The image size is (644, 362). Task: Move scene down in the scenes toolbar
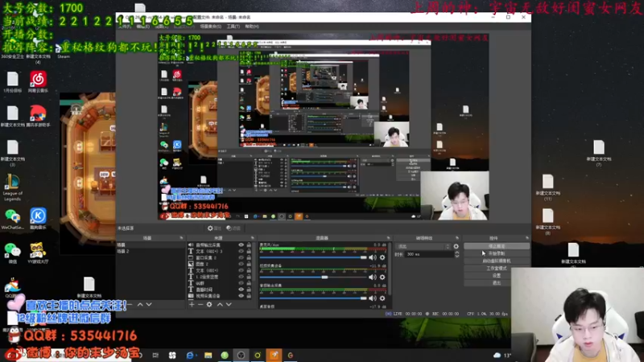[149, 305]
